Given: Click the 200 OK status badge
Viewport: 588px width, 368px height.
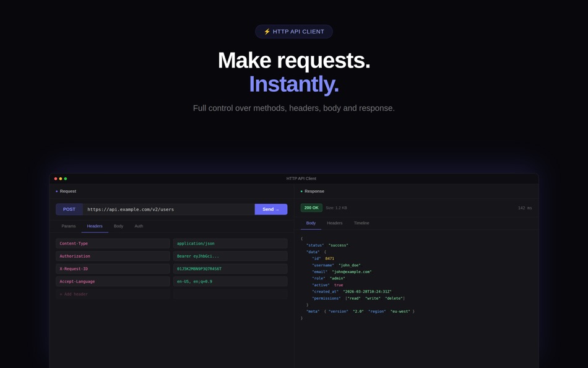Looking at the screenshot, I should tap(311, 208).
